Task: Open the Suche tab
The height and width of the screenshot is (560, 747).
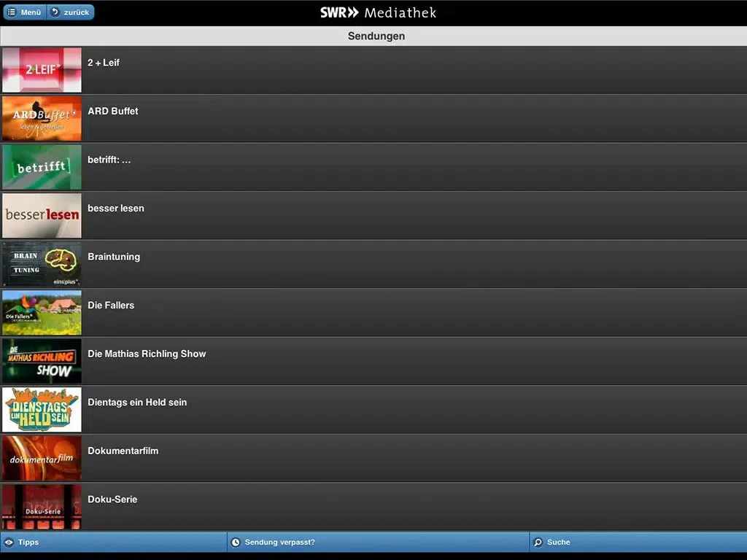Action: pos(638,542)
